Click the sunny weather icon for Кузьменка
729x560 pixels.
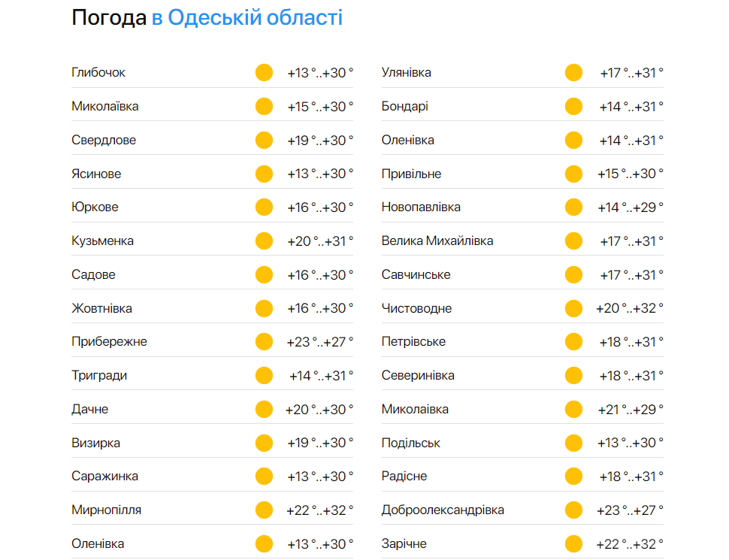point(264,241)
